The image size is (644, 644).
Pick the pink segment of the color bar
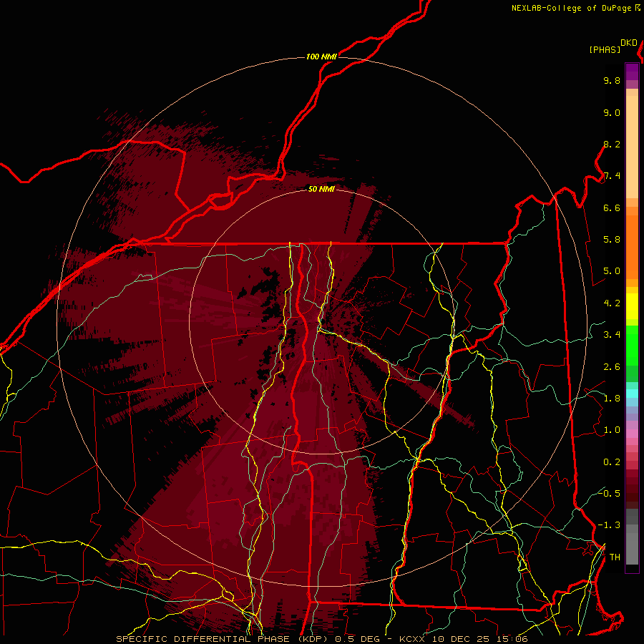coord(632,434)
